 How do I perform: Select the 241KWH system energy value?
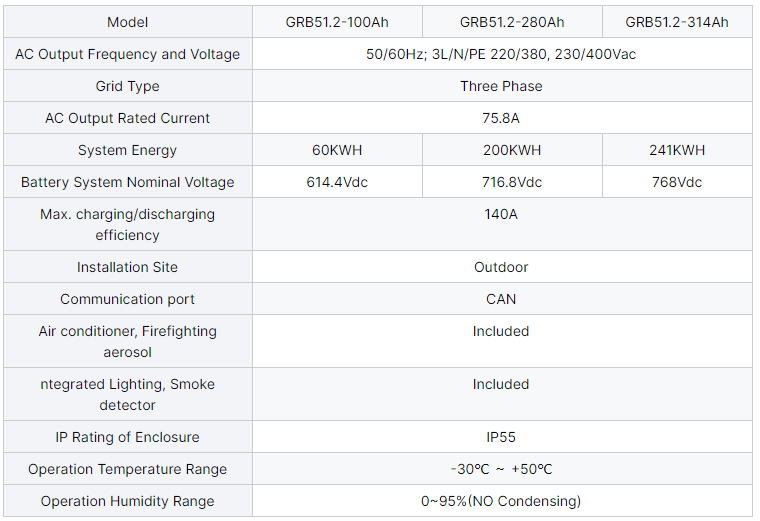[677, 150]
